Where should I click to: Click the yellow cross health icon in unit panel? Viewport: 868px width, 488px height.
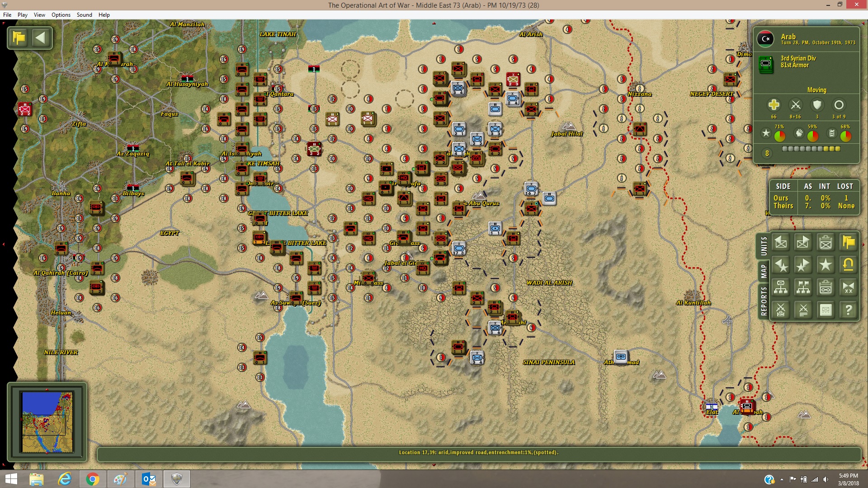click(774, 105)
